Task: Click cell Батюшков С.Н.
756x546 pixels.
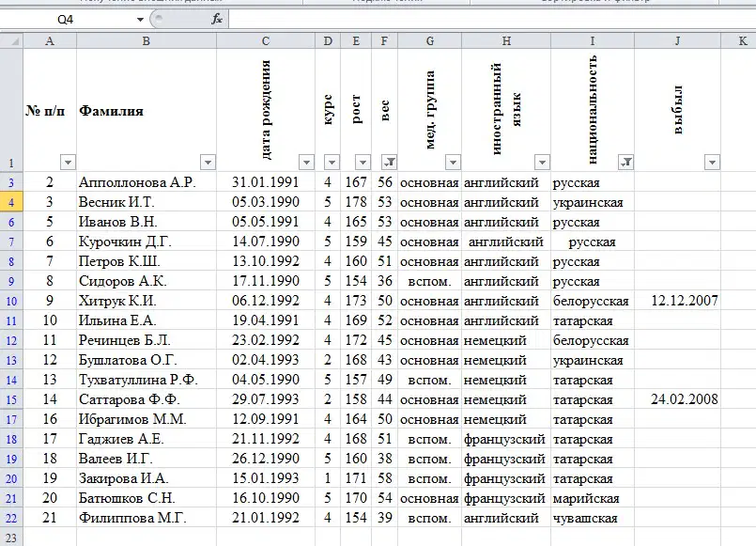Action: pos(147,498)
